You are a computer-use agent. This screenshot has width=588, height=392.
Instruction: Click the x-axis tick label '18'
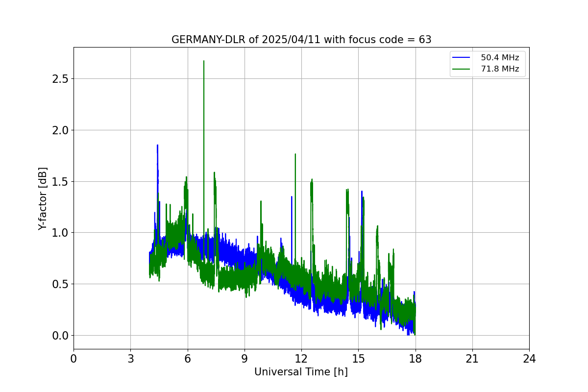pos(416,359)
